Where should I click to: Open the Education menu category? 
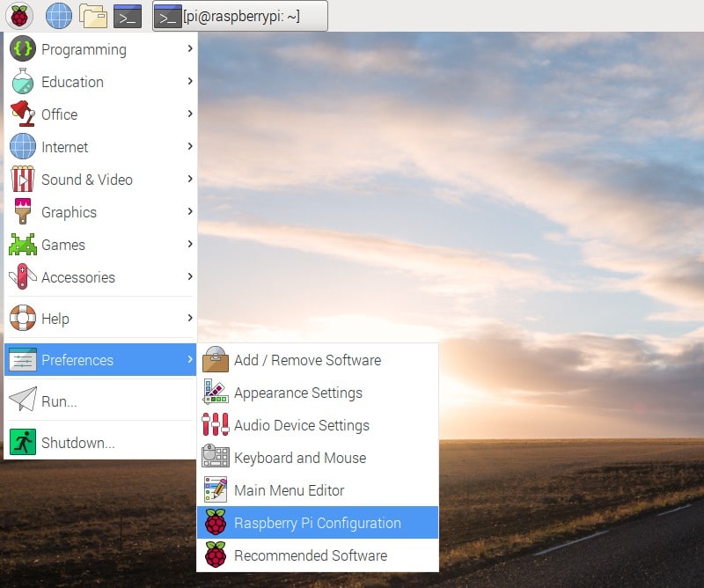[100, 82]
